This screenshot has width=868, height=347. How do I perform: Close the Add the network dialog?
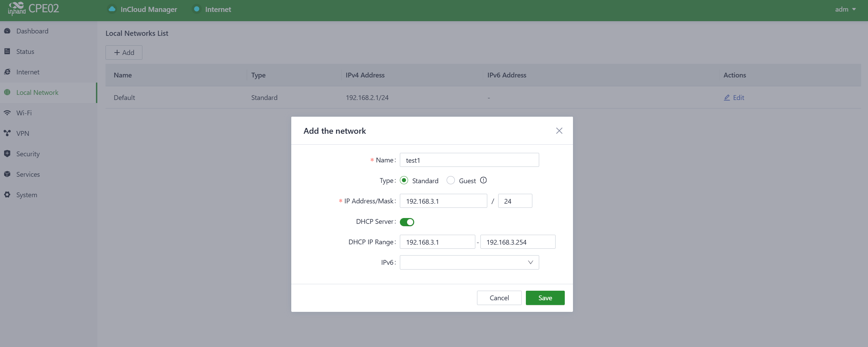(559, 131)
